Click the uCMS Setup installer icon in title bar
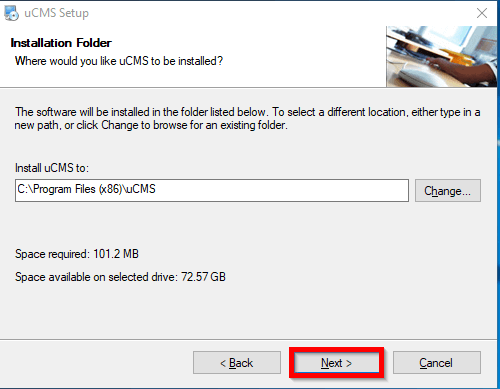Screen dimensions: 500x389 (11, 13)
